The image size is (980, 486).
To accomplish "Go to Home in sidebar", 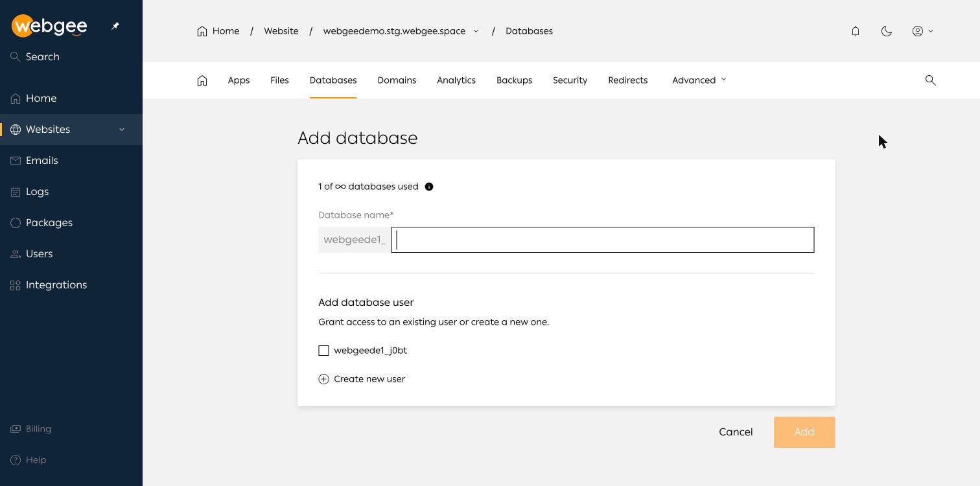I will pos(71,98).
